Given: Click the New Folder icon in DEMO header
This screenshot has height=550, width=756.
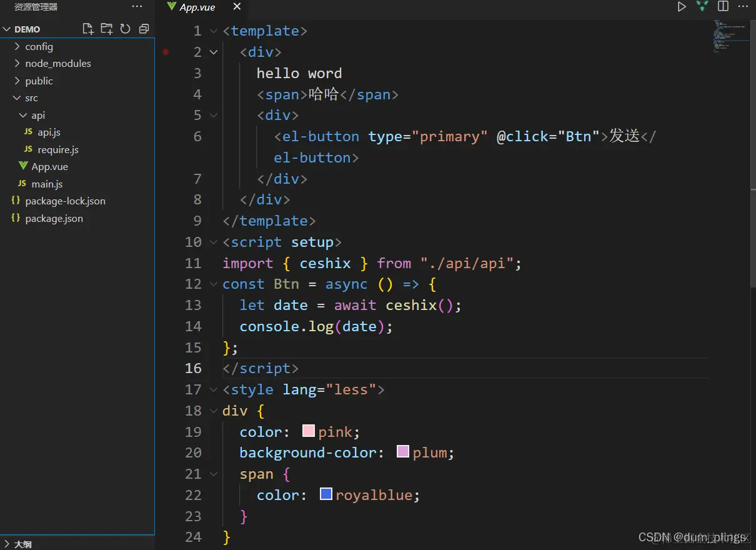Looking at the screenshot, I should 107,29.
